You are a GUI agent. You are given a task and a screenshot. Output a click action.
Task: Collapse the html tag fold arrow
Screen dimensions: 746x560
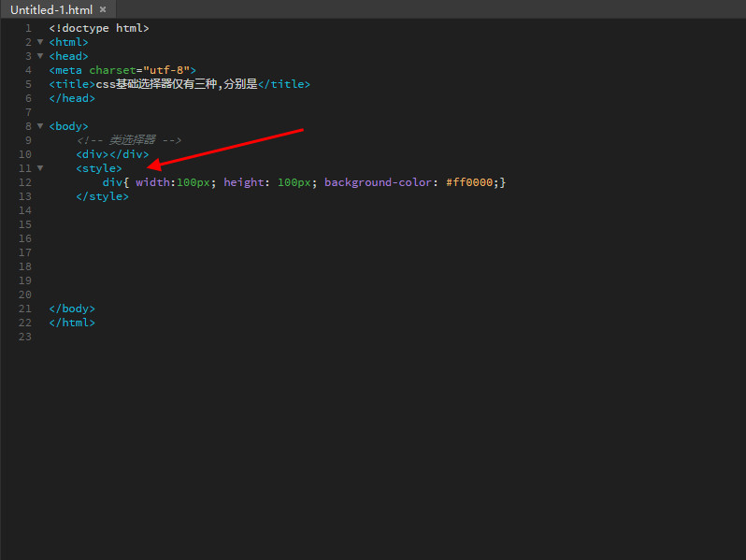[39, 42]
